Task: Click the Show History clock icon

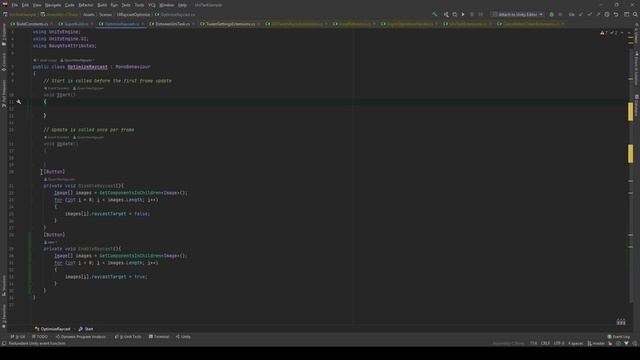Action: point(607,14)
